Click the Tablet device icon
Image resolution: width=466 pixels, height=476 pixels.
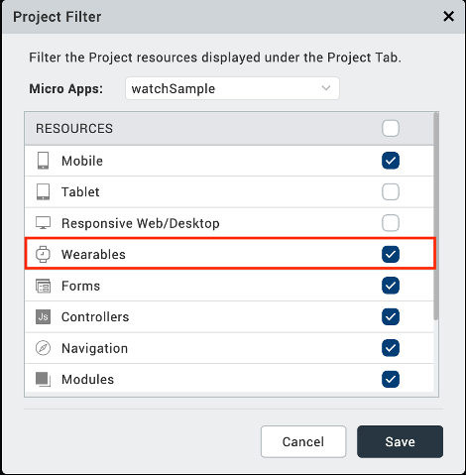click(x=43, y=191)
